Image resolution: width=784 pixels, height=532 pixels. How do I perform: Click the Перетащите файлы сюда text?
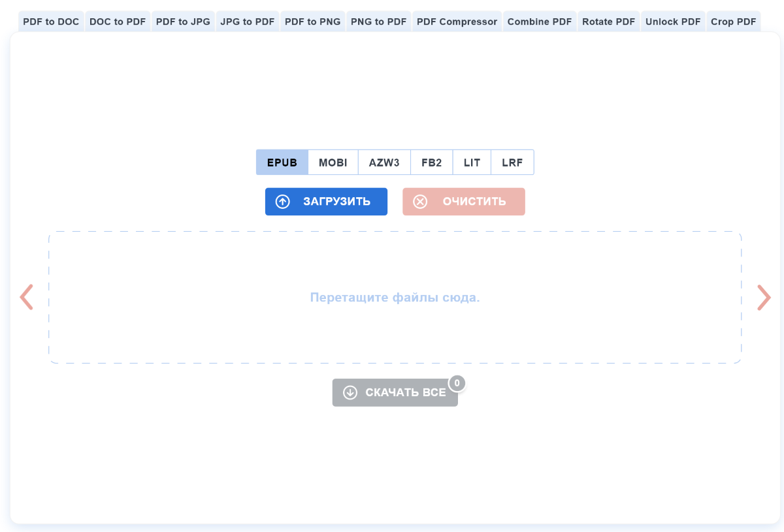click(395, 298)
